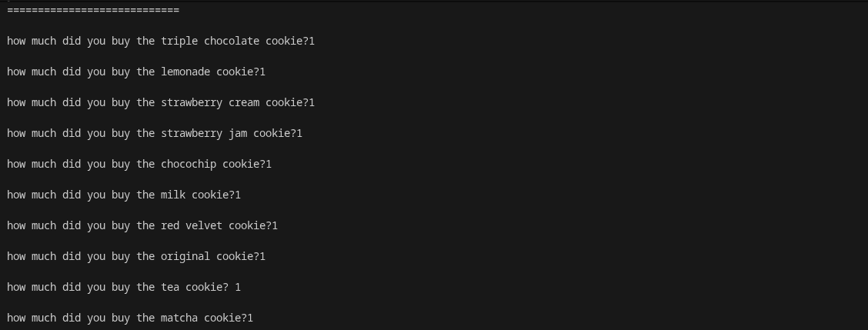Screen dimensions: 868x330
Task: Click the word "chocochip" in the terminal
Action: point(189,164)
